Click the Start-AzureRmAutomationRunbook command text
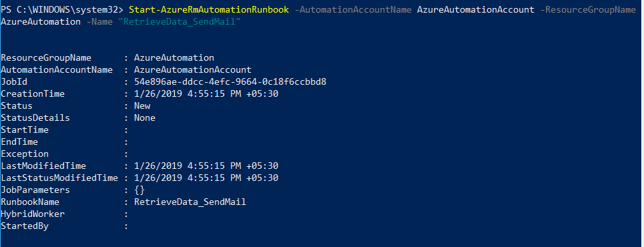This screenshot has width=644, height=247. (x=209, y=10)
